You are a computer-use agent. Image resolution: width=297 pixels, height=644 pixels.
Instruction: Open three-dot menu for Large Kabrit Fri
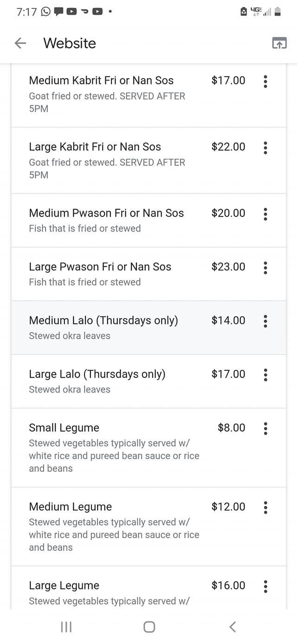tap(265, 148)
